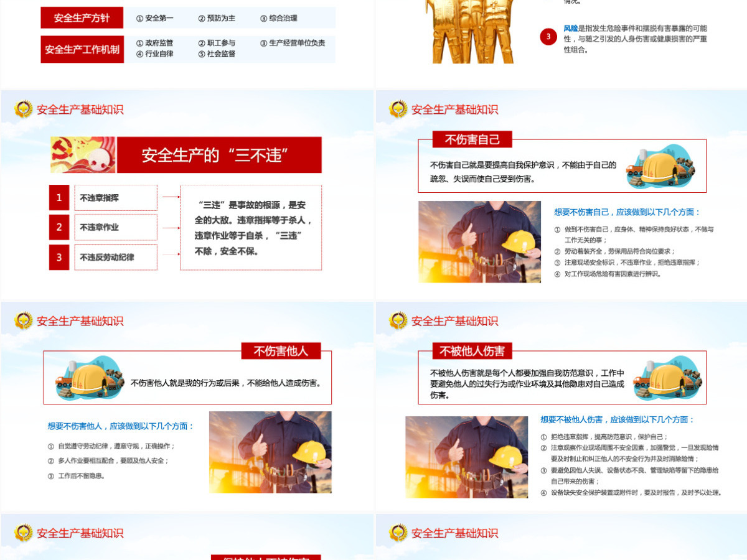Click the line 多人作业要相互配合，要顾及他人安全
This screenshot has height=560, width=747.
[108, 461]
